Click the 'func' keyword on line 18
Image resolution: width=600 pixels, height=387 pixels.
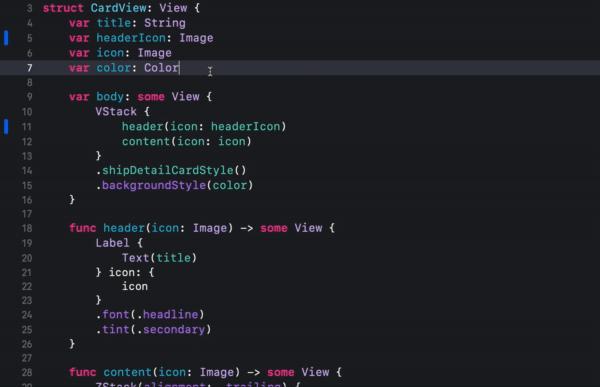pos(83,228)
